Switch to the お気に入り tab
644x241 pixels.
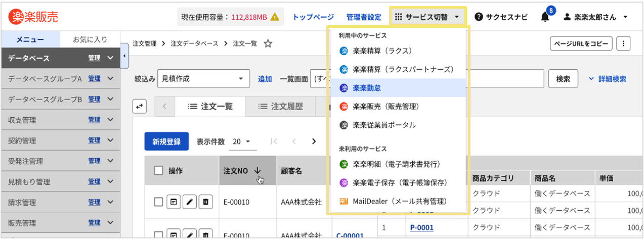(90, 39)
